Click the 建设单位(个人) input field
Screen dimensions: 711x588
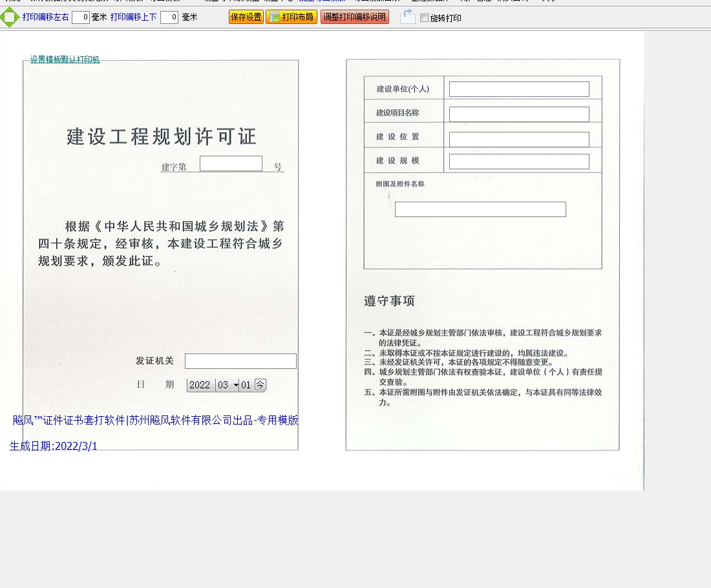point(519,89)
